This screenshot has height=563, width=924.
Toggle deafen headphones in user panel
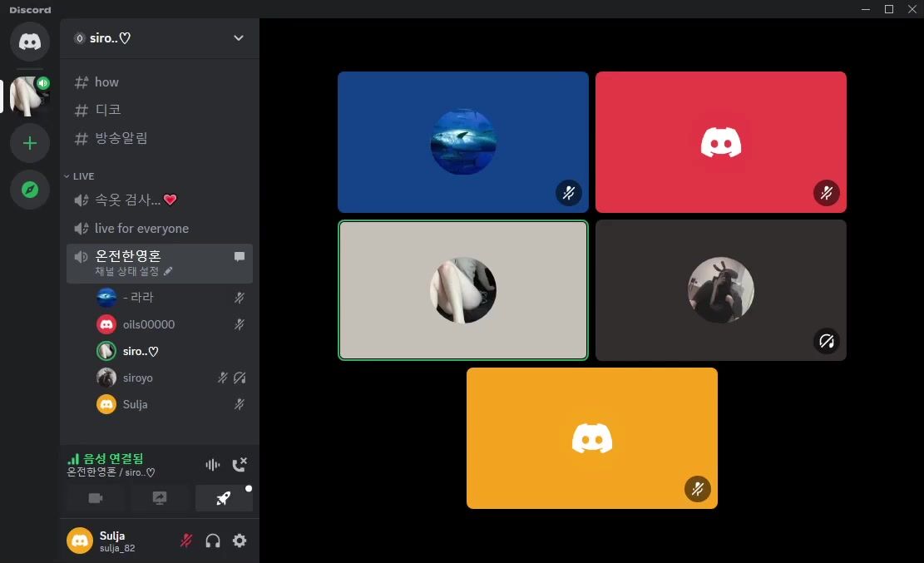click(213, 541)
